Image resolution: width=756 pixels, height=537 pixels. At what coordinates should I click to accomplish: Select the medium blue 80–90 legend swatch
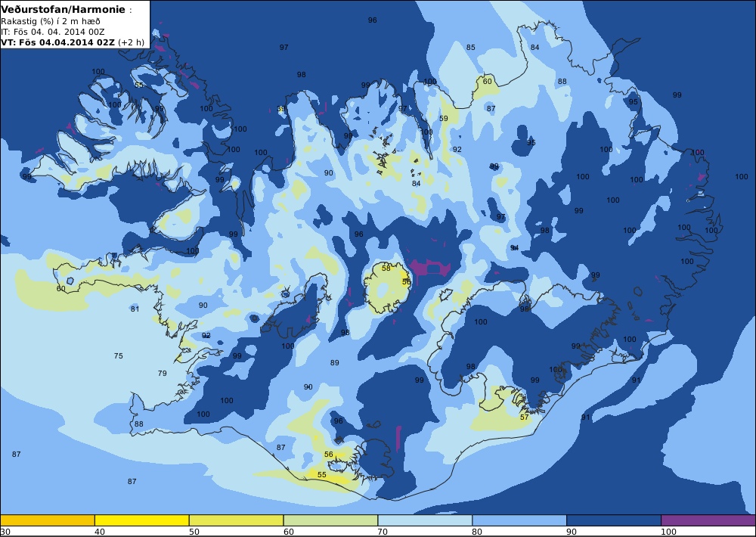pyautogui.click(x=519, y=520)
